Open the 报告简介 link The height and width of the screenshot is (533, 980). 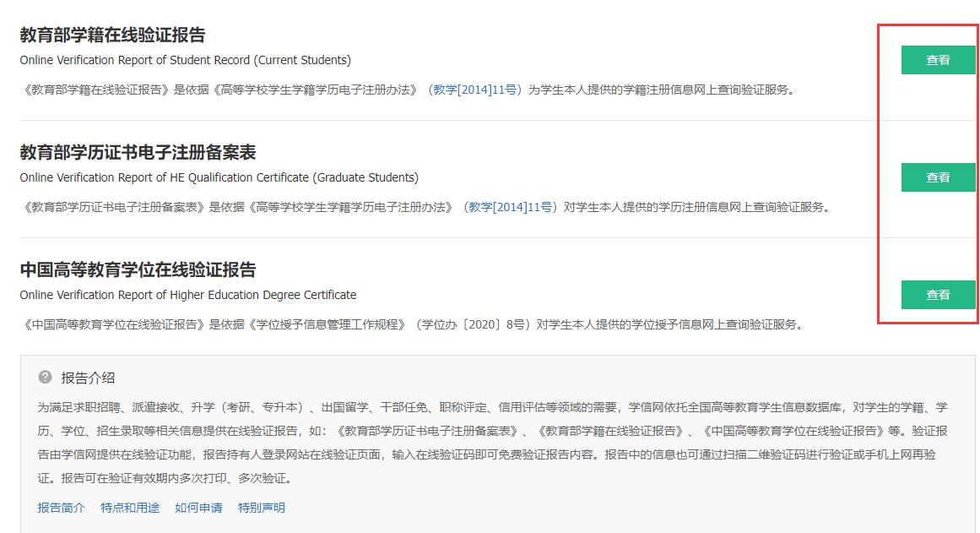(62, 508)
